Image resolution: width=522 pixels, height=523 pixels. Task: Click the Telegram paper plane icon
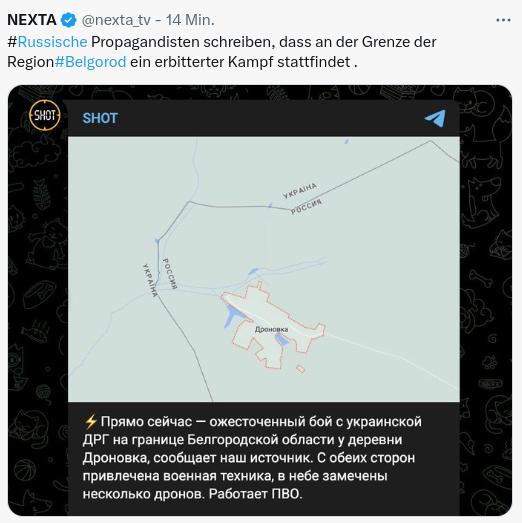(435, 118)
